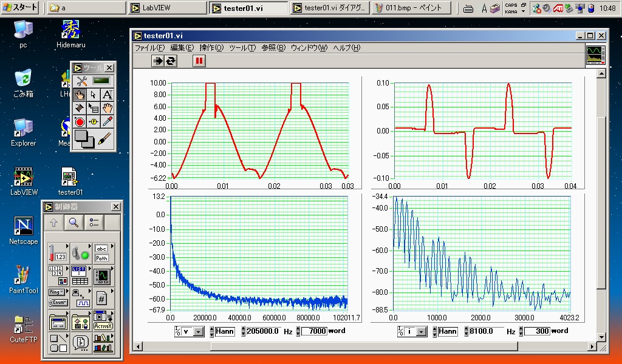Open the Boolean controls subpalette
Image resolution: width=622 pixels, height=364 pixels.
point(80,251)
